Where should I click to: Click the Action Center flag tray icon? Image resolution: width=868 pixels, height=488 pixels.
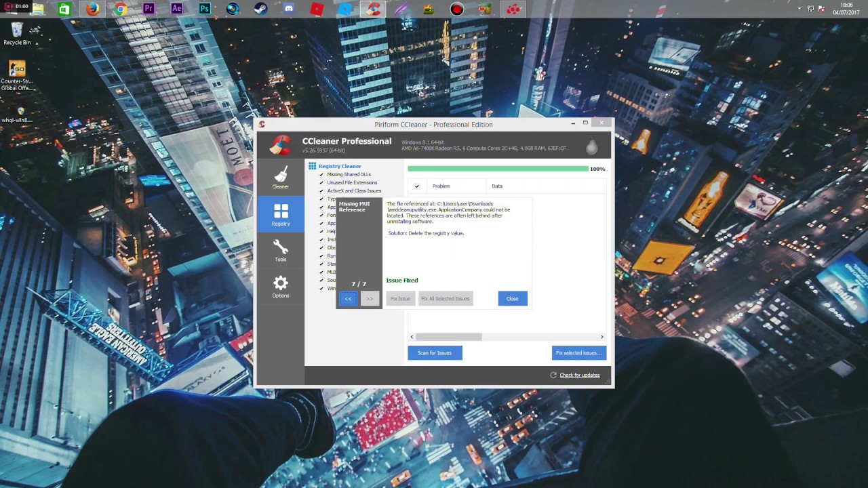pos(821,9)
